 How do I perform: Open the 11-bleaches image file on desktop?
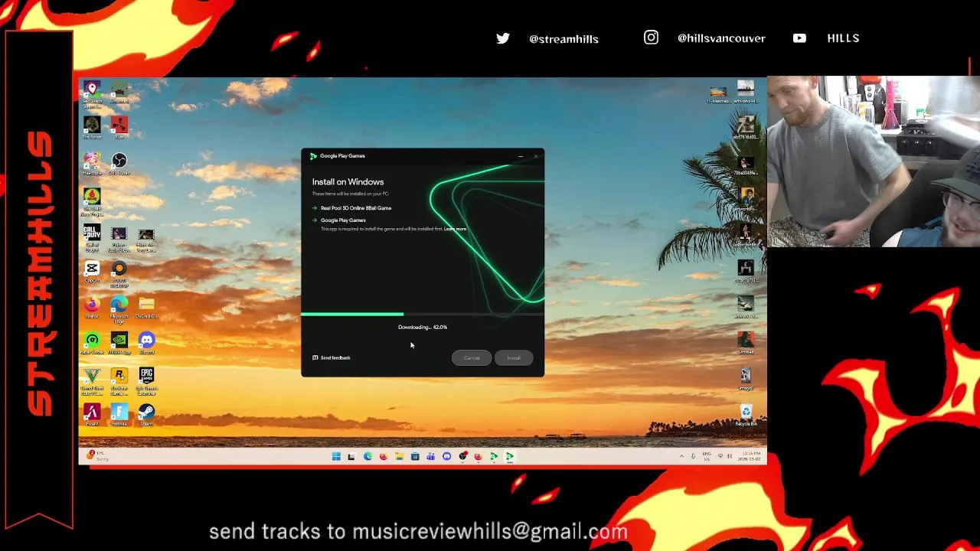pyautogui.click(x=718, y=94)
